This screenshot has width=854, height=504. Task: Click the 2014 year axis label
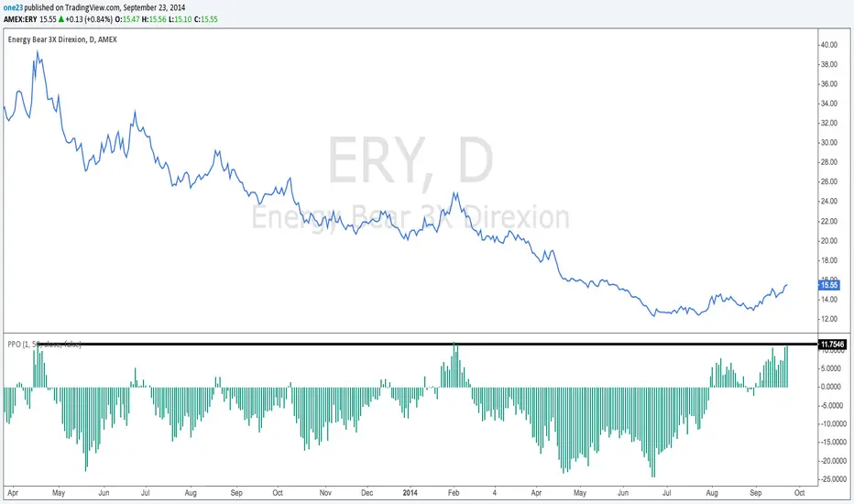click(x=411, y=493)
